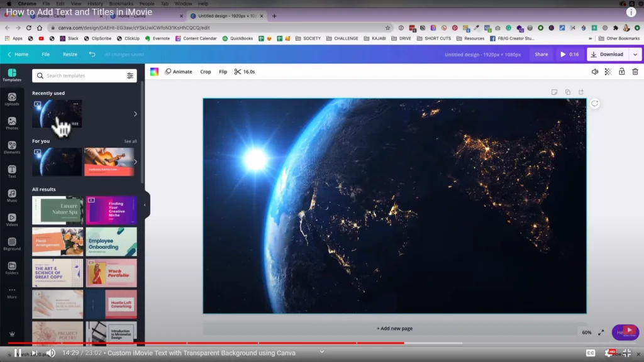Open the Uploads panel in sidebar
644x362 pixels.
[x=12, y=99]
